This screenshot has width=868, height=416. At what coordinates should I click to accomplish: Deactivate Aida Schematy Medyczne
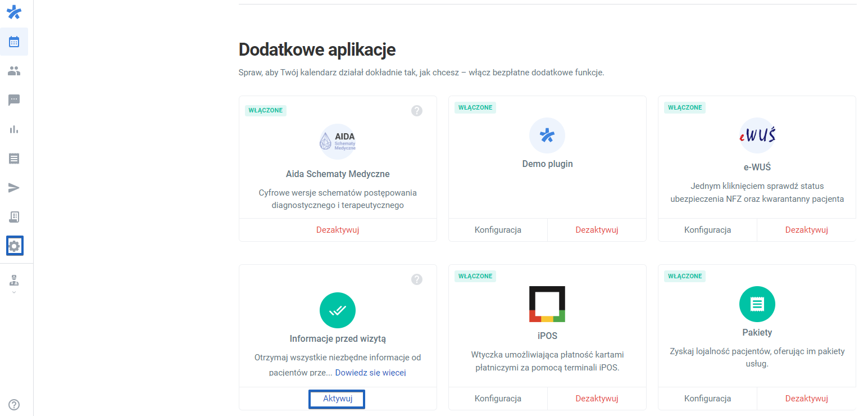point(337,230)
